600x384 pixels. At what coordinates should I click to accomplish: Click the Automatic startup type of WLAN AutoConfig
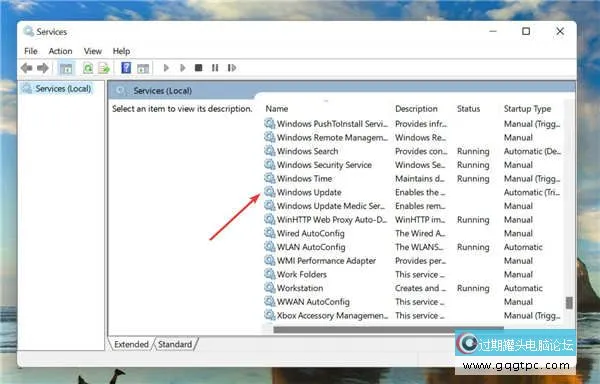click(523, 247)
